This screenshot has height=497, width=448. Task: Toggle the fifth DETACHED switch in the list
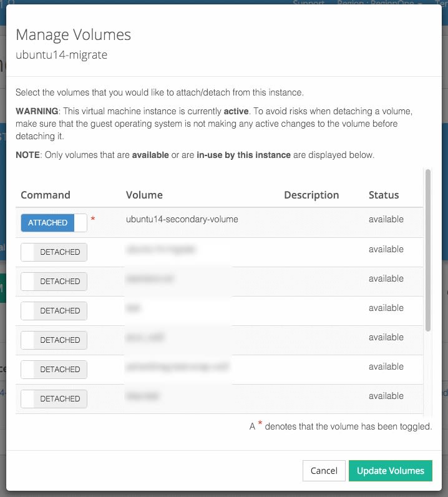pyautogui.click(x=54, y=370)
